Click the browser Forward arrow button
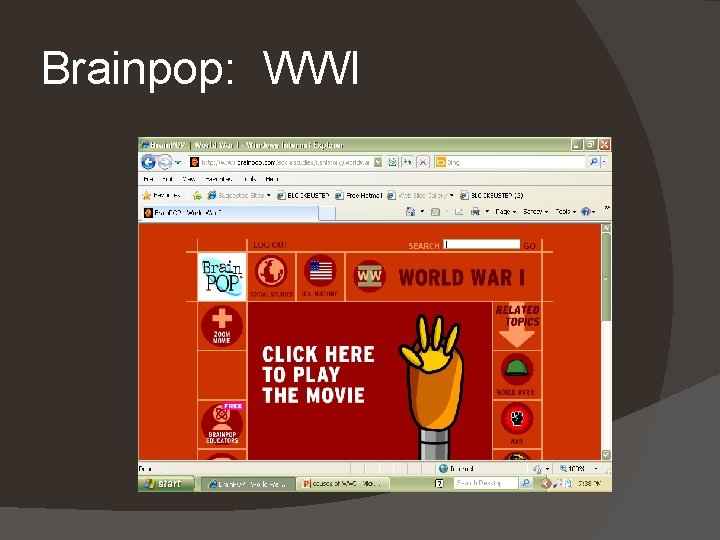The height and width of the screenshot is (540, 720). tap(164, 162)
